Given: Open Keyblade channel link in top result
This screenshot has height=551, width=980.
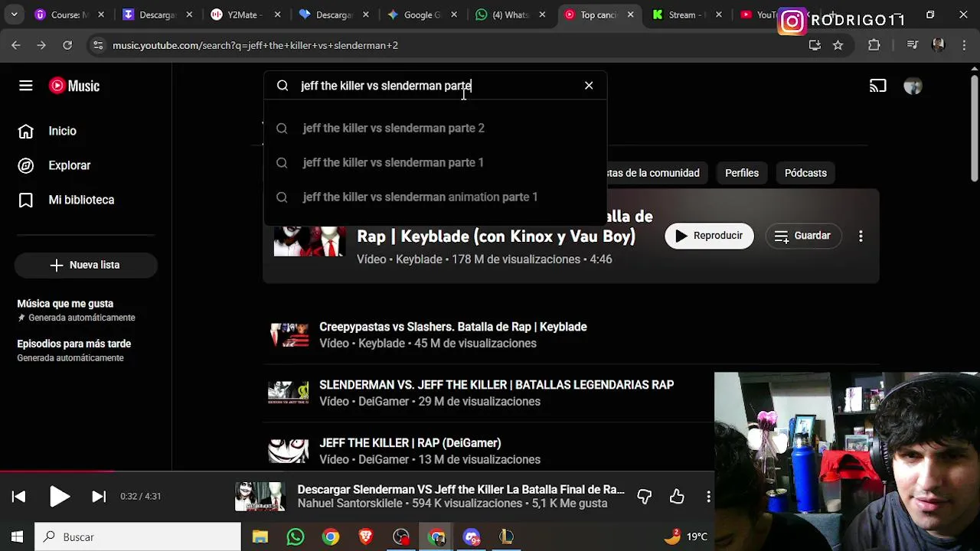Looking at the screenshot, I should (x=419, y=259).
